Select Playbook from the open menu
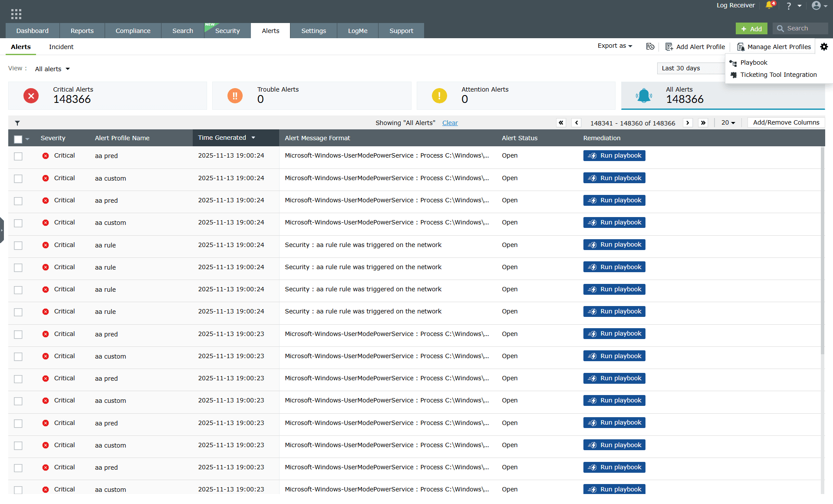 (753, 63)
